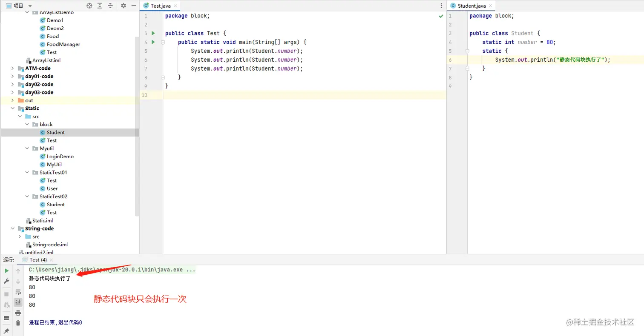Collapse src folder under Static

tap(20, 116)
